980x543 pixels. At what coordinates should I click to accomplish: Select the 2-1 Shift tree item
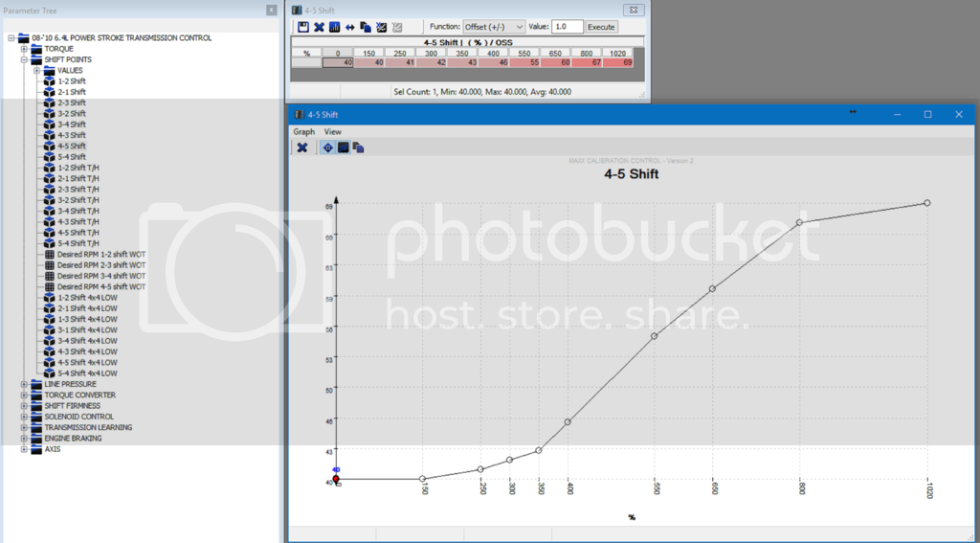click(x=71, y=92)
